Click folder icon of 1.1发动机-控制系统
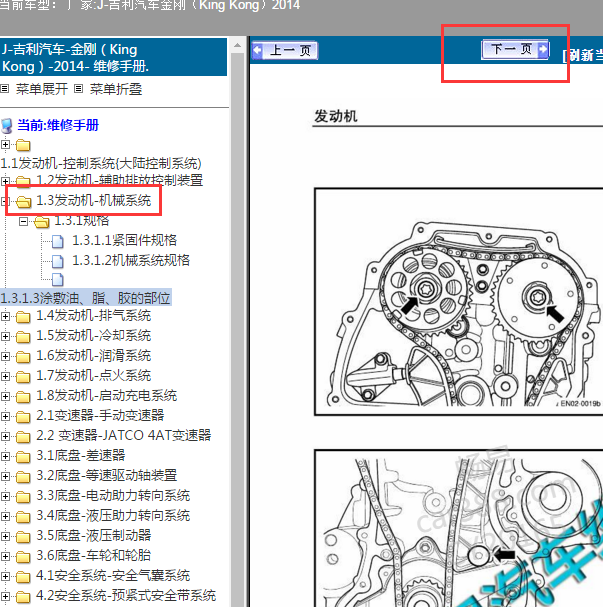603x607 pixels. tap(23, 145)
